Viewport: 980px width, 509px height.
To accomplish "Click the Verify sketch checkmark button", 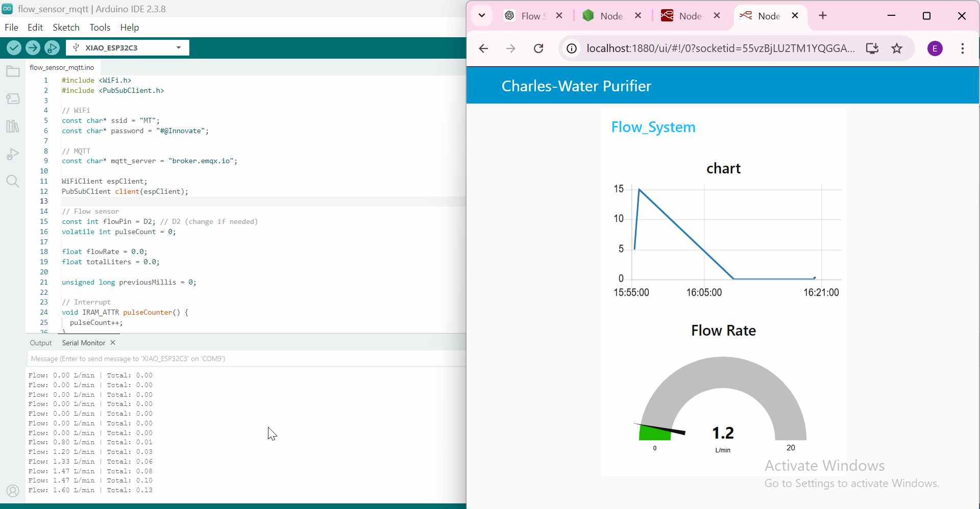I will (x=14, y=48).
